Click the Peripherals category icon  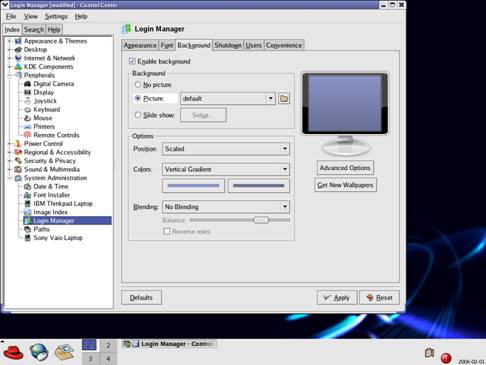(x=18, y=75)
